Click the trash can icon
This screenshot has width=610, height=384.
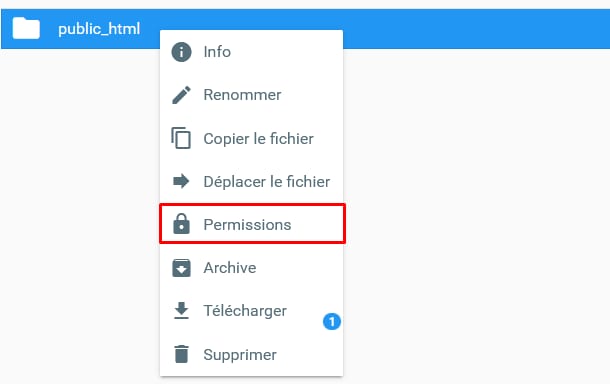click(x=181, y=354)
